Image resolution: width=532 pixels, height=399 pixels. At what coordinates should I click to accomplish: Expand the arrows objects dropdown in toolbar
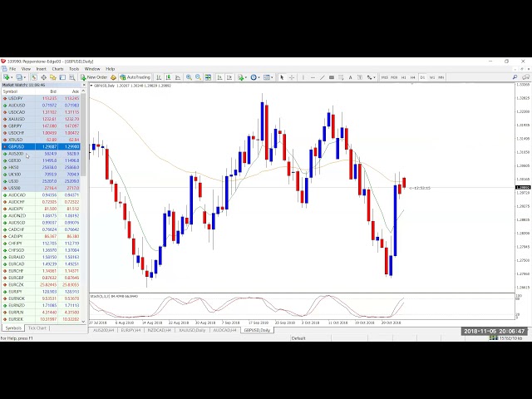373,77
